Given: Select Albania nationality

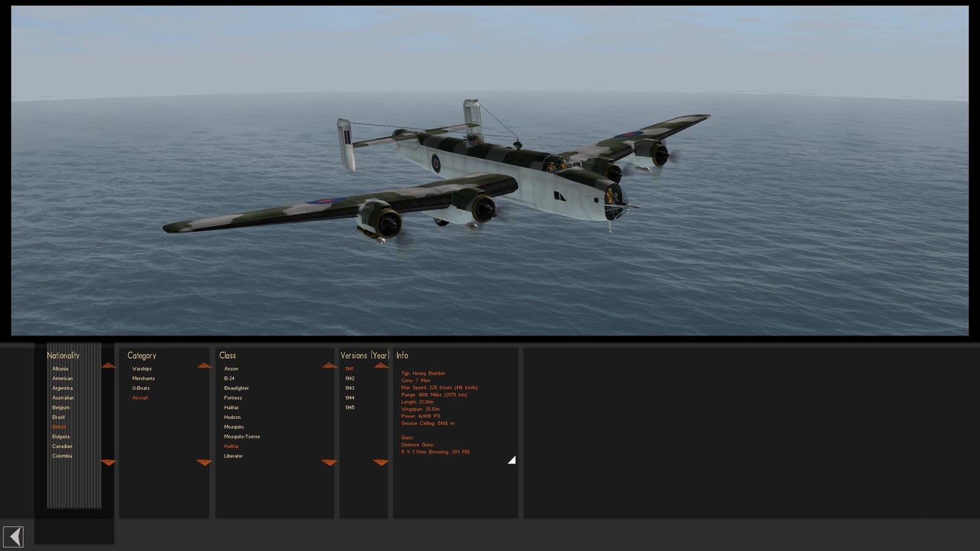Looking at the screenshot, I should click(60, 369).
